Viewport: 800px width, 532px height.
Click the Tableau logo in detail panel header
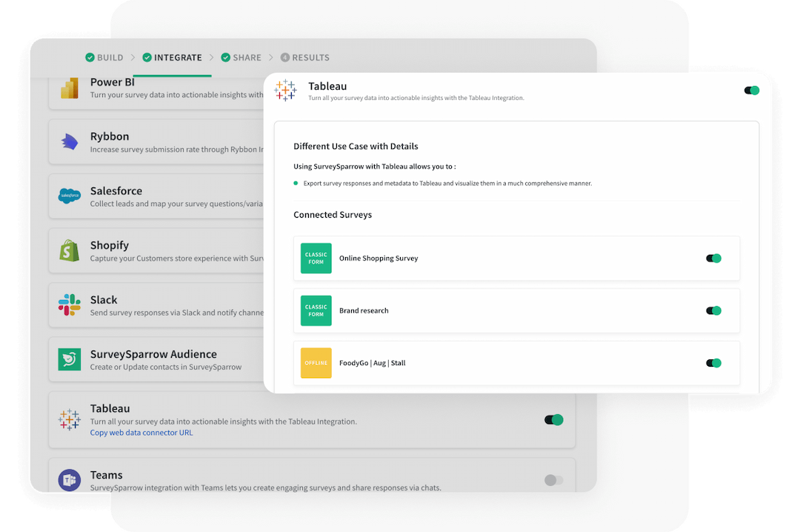click(x=285, y=90)
